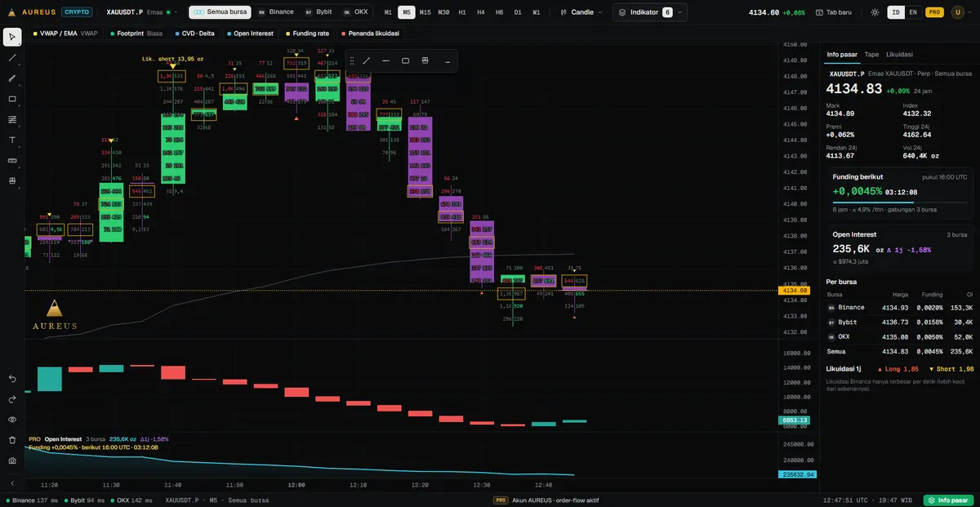Toggle the CVD · Delta indicator

[x=194, y=33]
